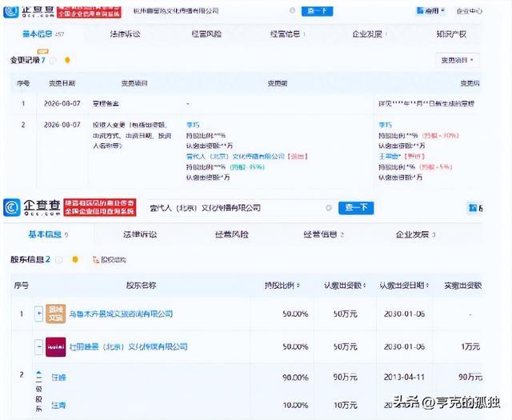Image resolution: width=512 pixels, height=420 pixels.
Task: Open the upper 经营信息 tab
Action: (287, 34)
